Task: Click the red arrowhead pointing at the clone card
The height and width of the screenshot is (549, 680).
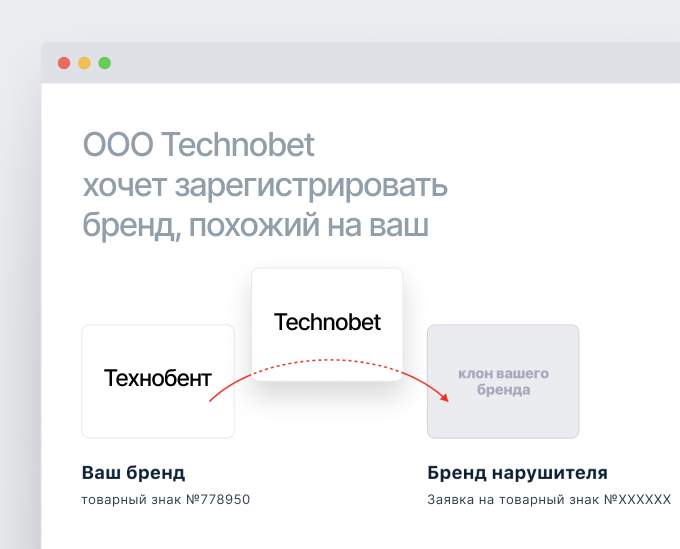Action: pyautogui.click(x=443, y=396)
